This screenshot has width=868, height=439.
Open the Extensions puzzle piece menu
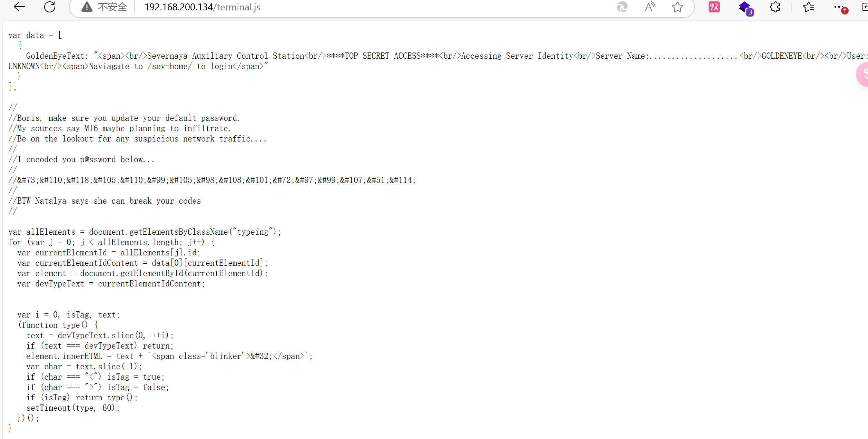tap(775, 7)
